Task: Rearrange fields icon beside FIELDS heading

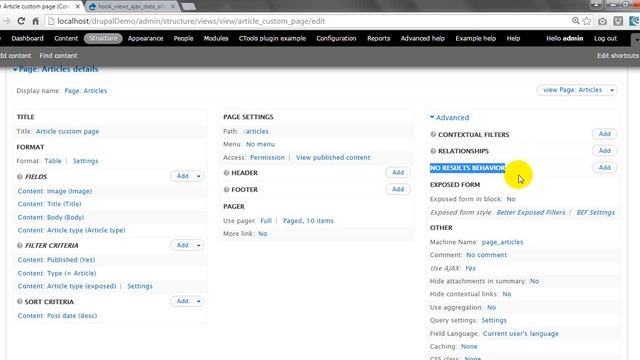Action: point(20,177)
